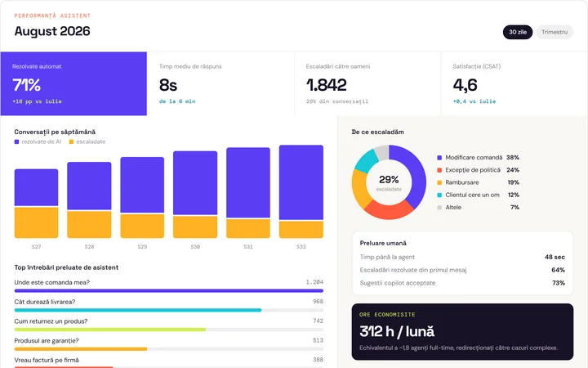
Task: Click the '29% din conversații' label
Action: tap(337, 101)
